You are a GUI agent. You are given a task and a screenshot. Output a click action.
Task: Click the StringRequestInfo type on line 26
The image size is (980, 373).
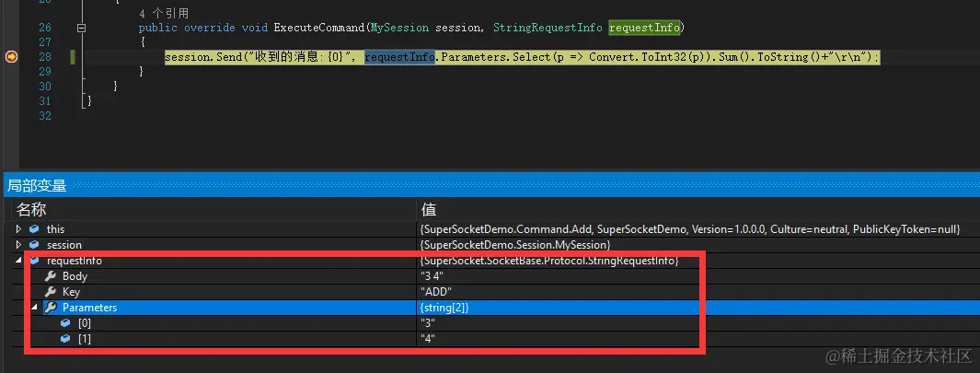coord(548,28)
